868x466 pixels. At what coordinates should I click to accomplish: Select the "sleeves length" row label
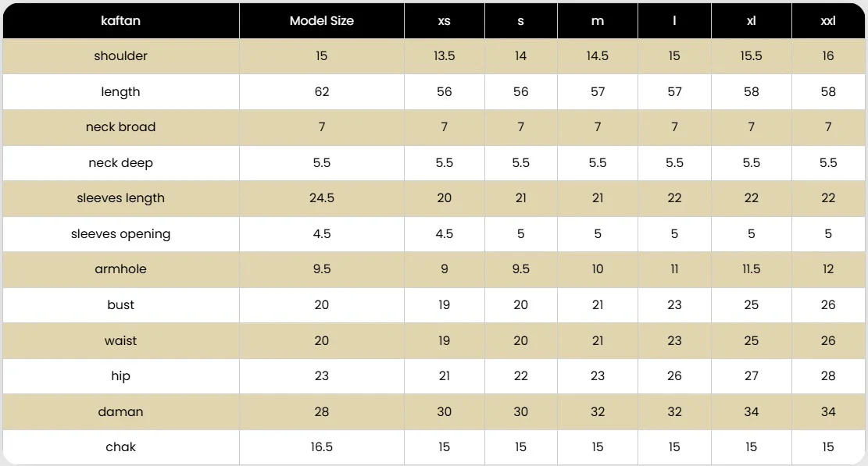point(121,198)
